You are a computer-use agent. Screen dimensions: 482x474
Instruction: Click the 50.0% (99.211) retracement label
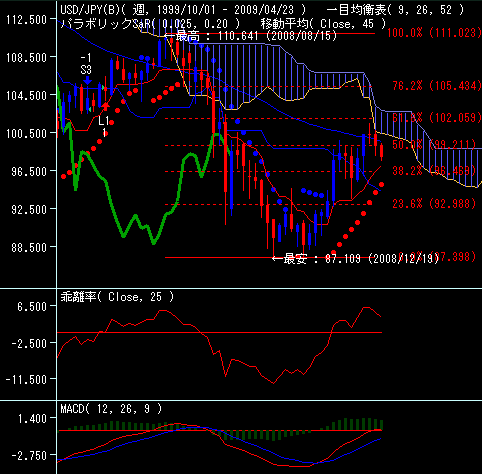[x=434, y=145]
